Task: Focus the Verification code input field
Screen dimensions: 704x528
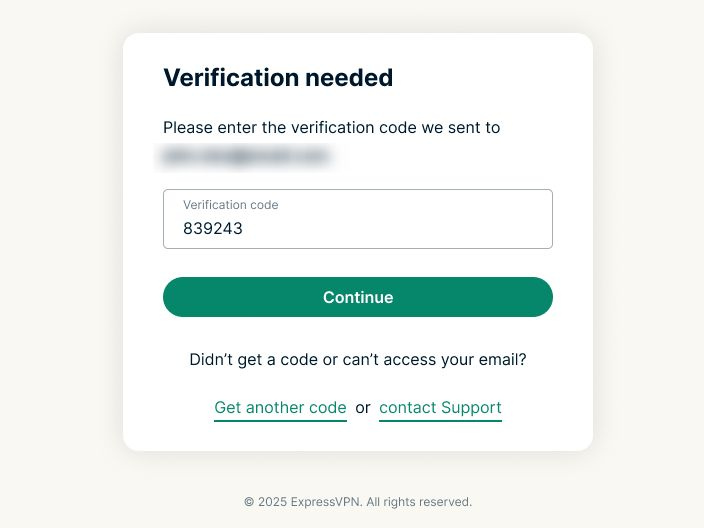Action: click(358, 219)
